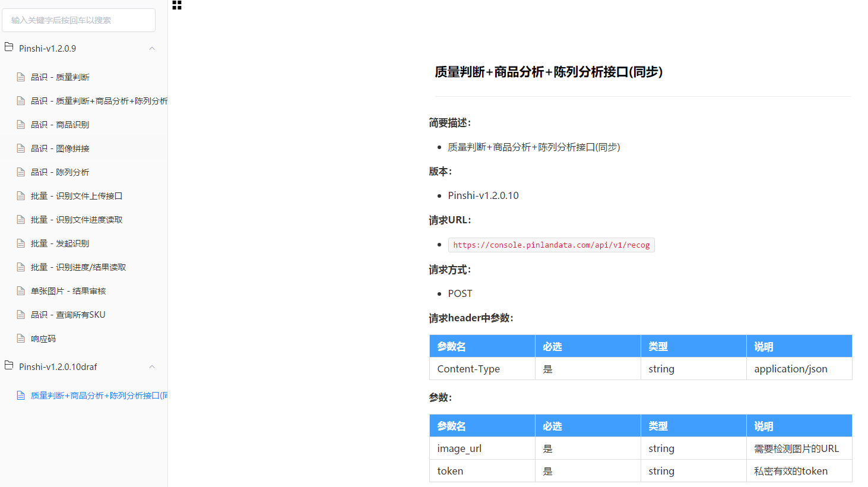Open 品识 - 质量判断+商品分析+陈列分析 page
The height and width of the screenshot is (487, 868).
(x=99, y=101)
